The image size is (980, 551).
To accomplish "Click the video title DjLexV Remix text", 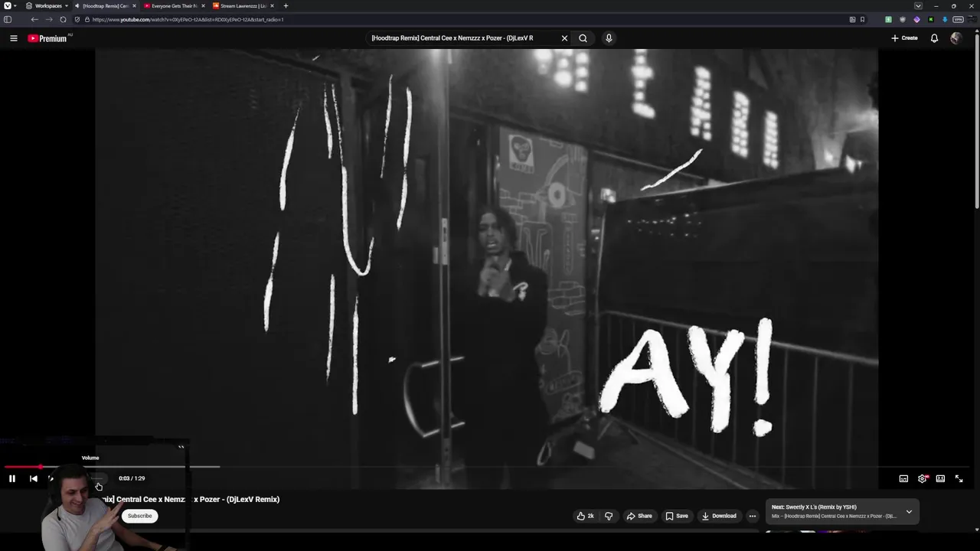I will click(253, 499).
